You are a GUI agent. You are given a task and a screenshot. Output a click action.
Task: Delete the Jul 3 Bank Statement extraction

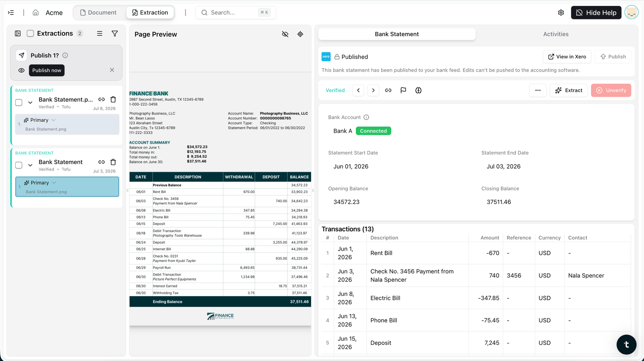point(113,162)
